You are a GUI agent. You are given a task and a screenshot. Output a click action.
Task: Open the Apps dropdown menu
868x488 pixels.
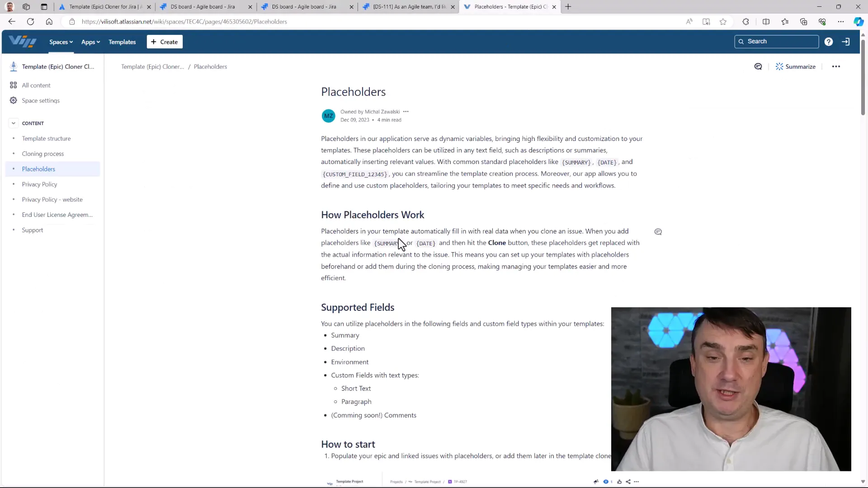click(90, 42)
